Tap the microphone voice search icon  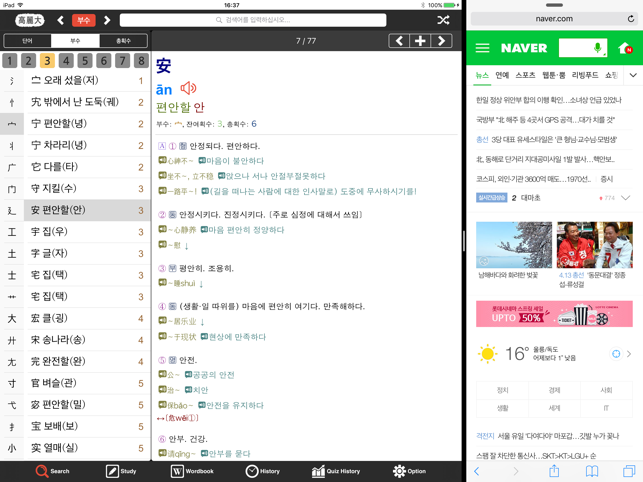[597, 48]
